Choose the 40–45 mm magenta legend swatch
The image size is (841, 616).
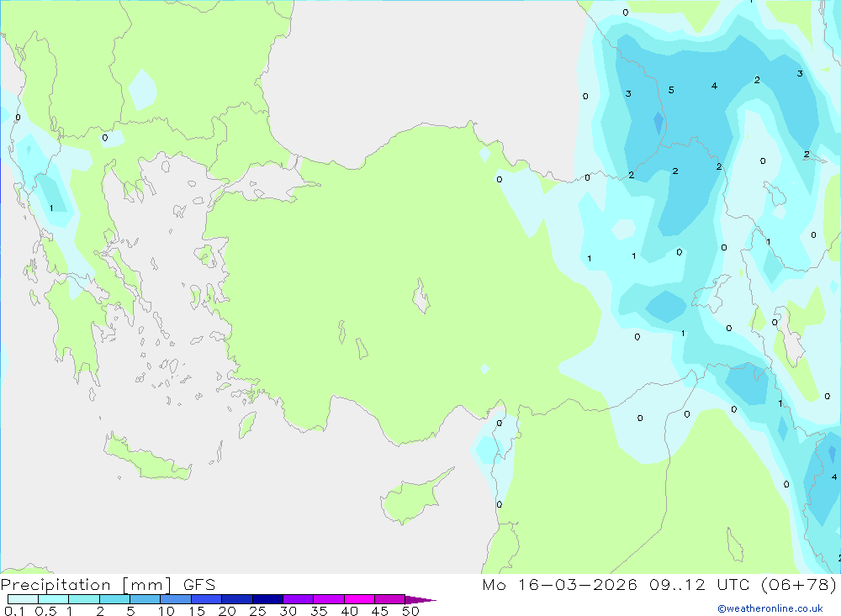pyautogui.click(x=359, y=599)
